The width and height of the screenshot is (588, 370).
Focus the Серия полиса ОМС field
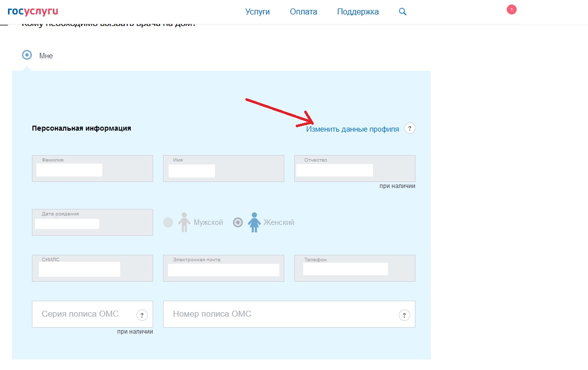pyautogui.click(x=82, y=314)
